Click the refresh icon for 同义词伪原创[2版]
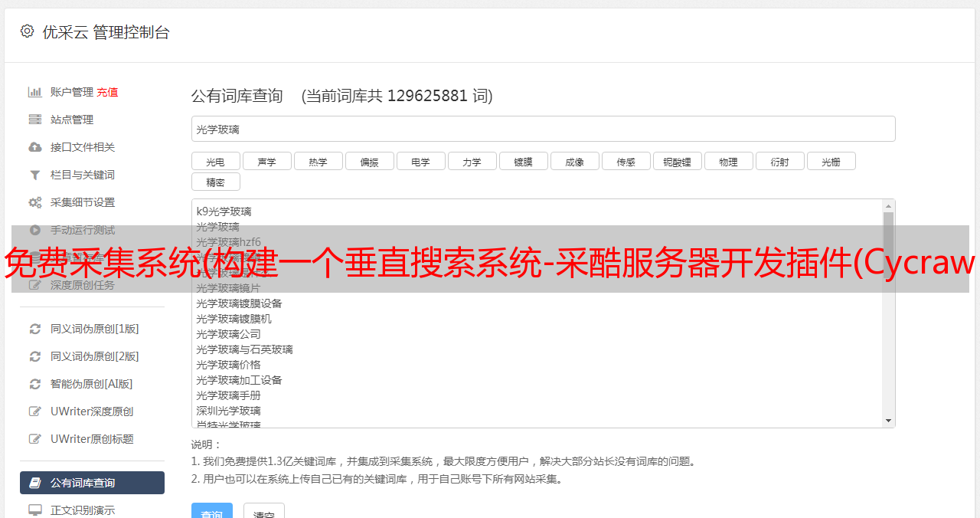Viewport: 980px width, 518px height. tap(35, 356)
